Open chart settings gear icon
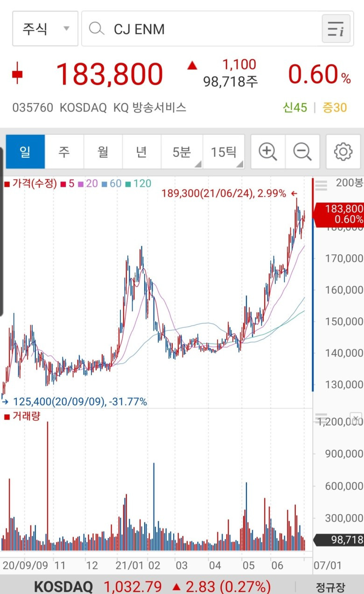 tap(343, 152)
